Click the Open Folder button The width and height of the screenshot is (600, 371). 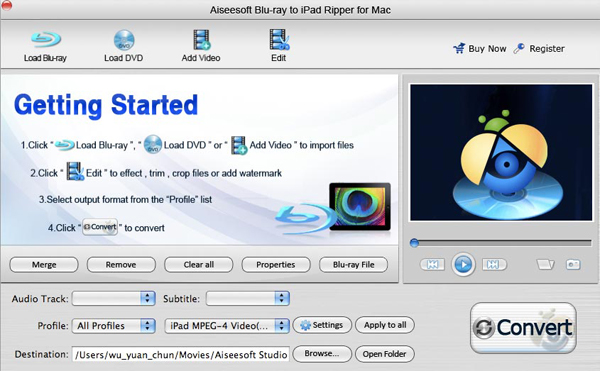coord(385,354)
